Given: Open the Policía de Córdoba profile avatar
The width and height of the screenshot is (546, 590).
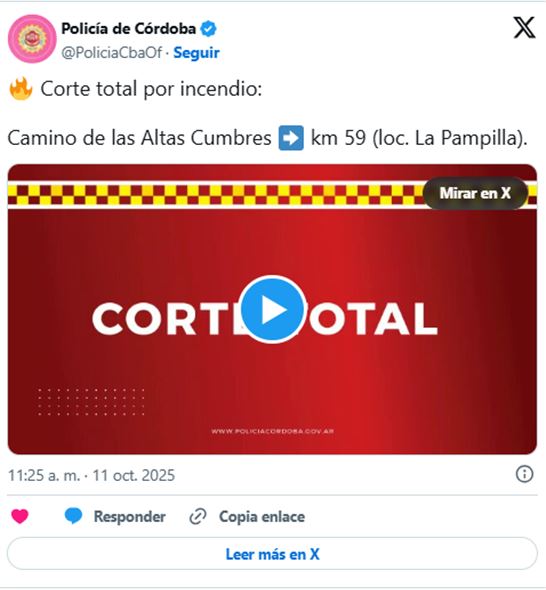Looking at the screenshot, I should tap(32, 39).
